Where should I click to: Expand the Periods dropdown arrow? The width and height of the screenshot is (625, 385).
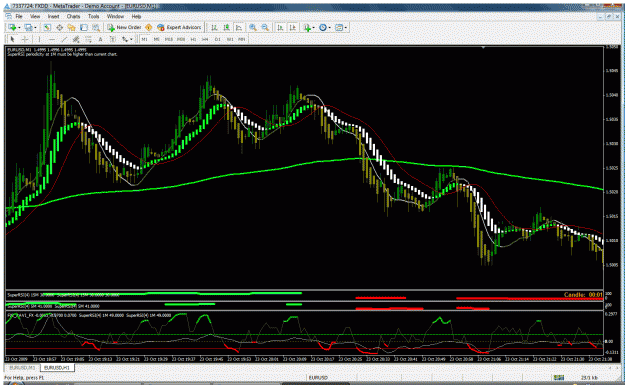[330, 28]
